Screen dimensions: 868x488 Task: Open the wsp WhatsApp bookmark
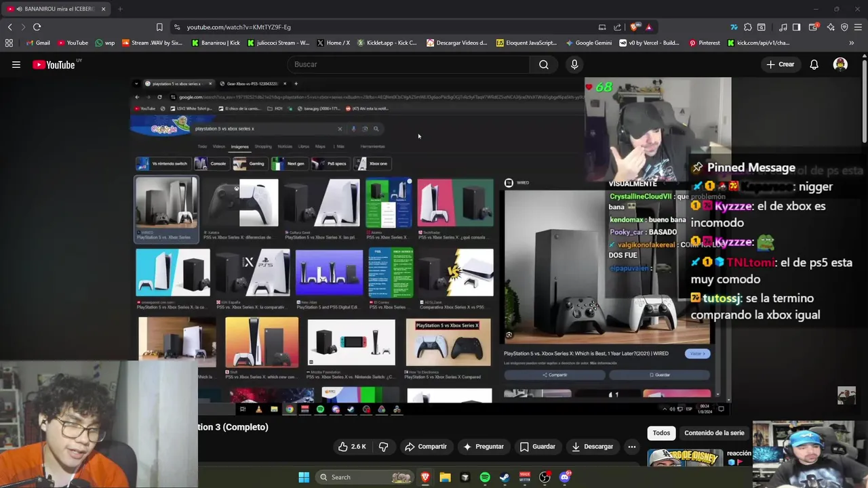click(x=105, y=43)
